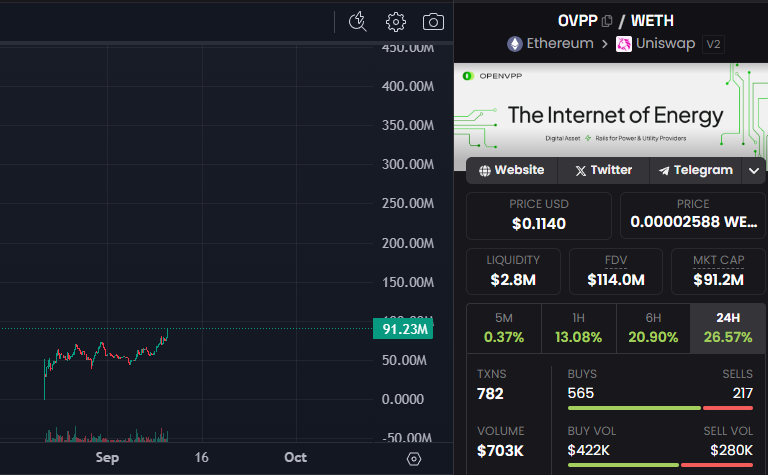
Task: Open the Twitter link
Action: pyautogui.click(x=603, y=170)
